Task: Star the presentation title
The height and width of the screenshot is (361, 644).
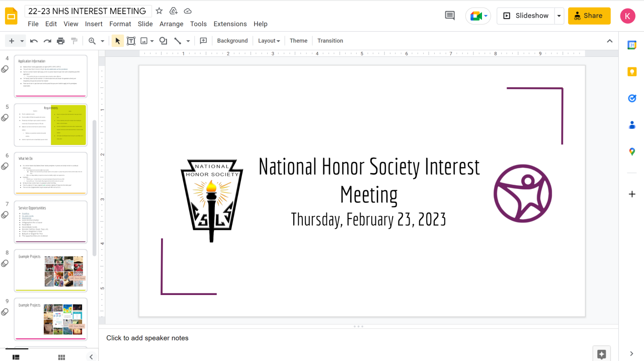Action: pyautogui.click(x=159, y=11)
